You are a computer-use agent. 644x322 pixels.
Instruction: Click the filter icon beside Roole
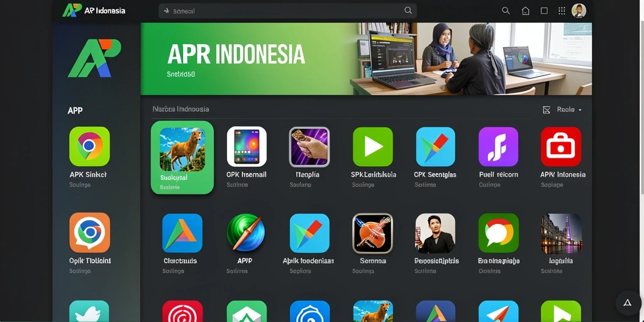(547, 109)
